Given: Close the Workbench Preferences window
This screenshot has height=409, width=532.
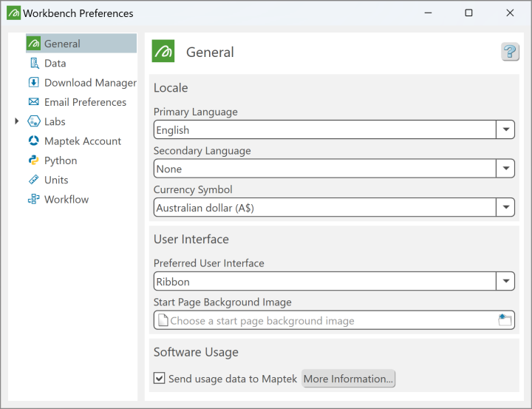Looking at the screenshot, I should point(510,13).
